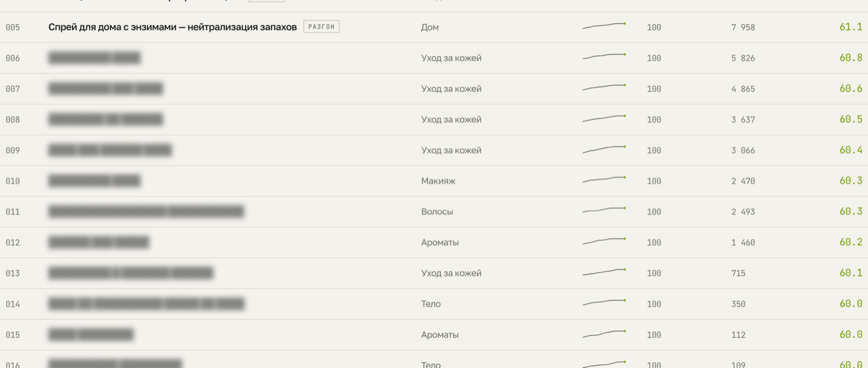Click the sparkline in row 015
Image resolution: width=868 pixels, height=368 pixels.
604,333
